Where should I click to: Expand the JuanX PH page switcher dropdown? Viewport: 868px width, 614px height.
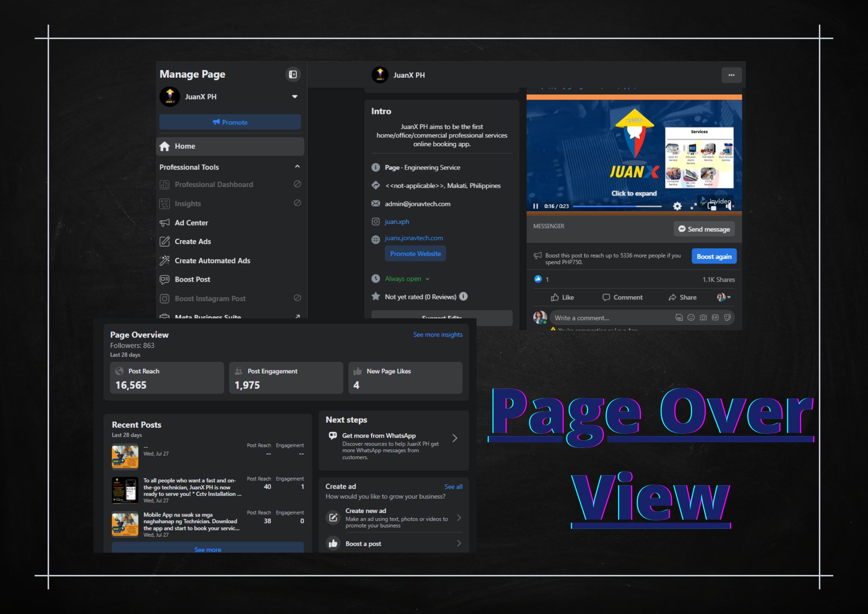[x=295, y=97]
